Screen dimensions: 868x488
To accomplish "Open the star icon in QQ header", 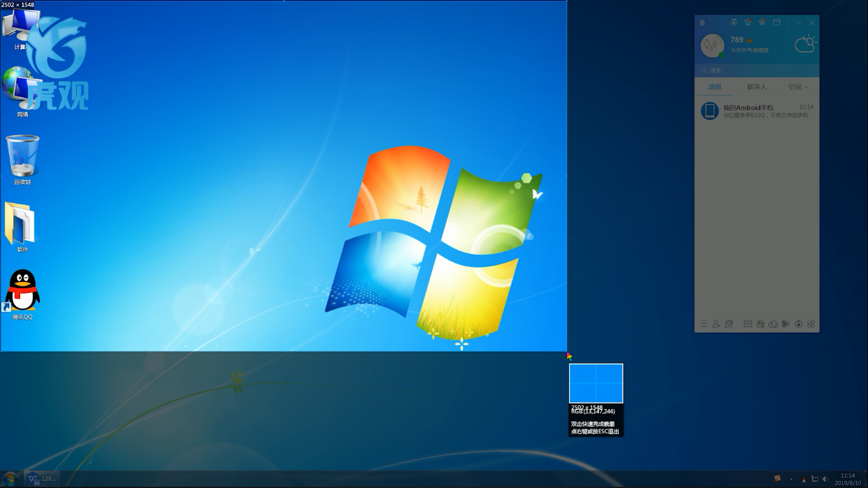I will click(762, 23).
